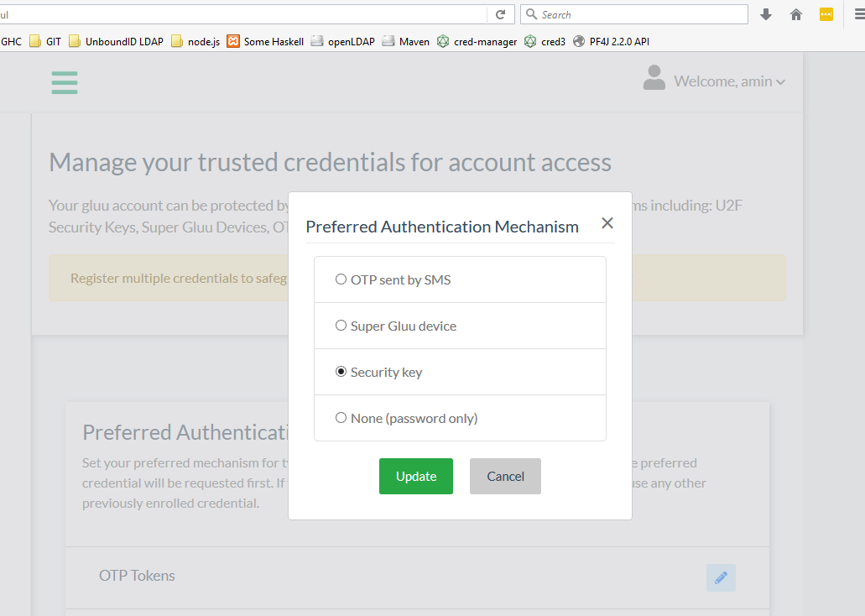Go to browser home page icon
The height and width of the screenshot is (616, 865).
(796, 14)
